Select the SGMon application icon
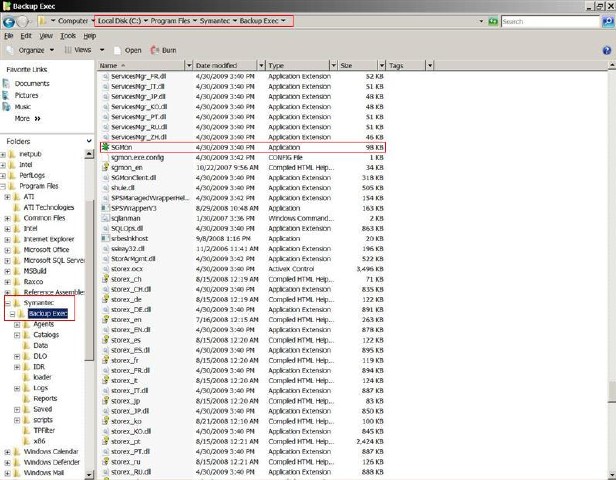Screen dimensions: 616x480 click(105, 147)
